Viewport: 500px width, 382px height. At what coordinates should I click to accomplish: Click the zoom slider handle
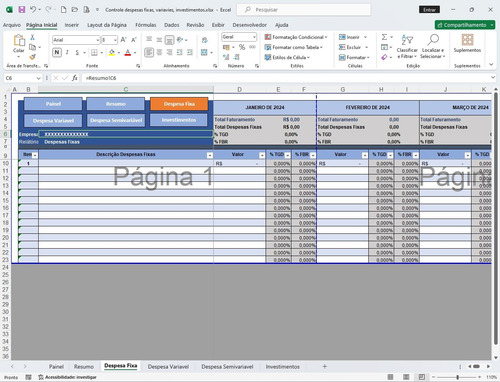(x=458, y=377)
